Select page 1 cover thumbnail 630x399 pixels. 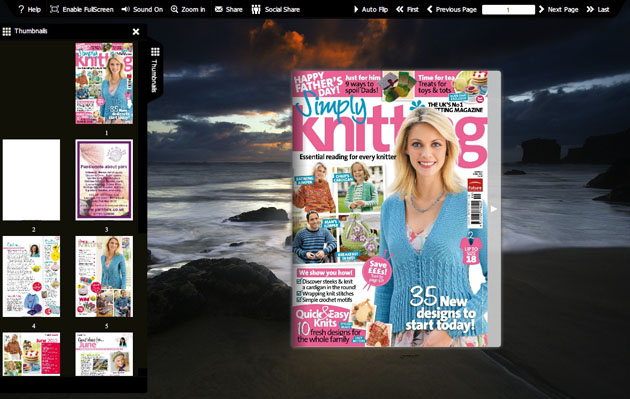[104, 84]
